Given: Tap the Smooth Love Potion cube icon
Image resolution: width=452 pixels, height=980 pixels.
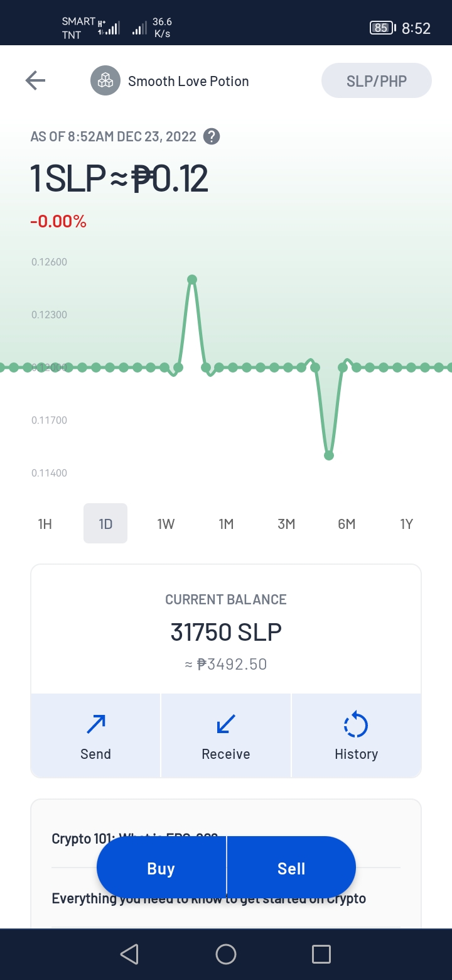Looking at the screenshot, I should tap(105, 81).
